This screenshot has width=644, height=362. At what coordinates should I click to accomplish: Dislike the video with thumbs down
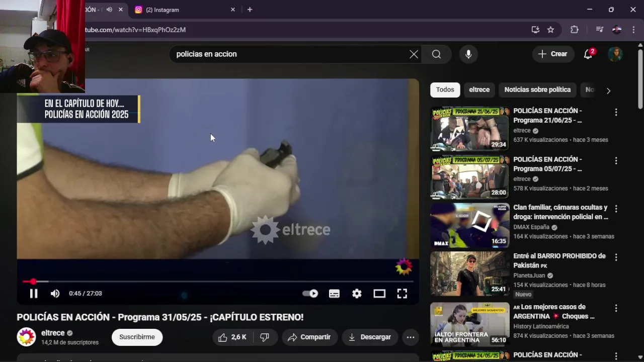click(265, 337)
